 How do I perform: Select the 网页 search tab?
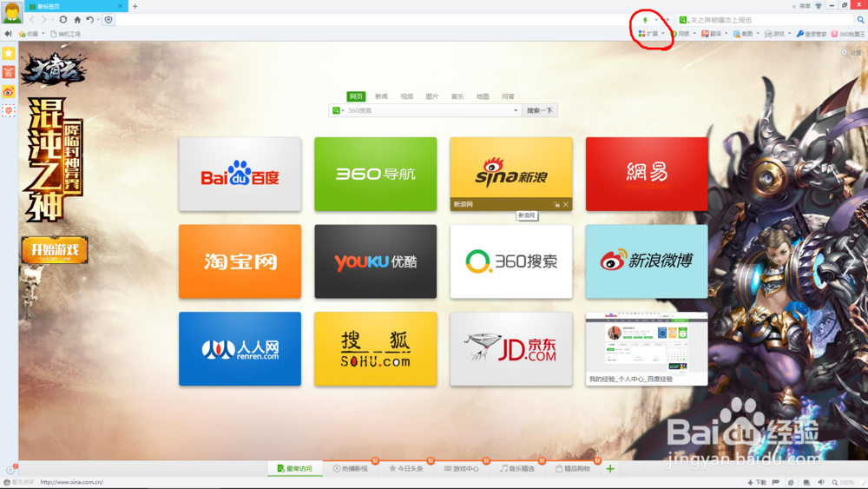[356, 96]
